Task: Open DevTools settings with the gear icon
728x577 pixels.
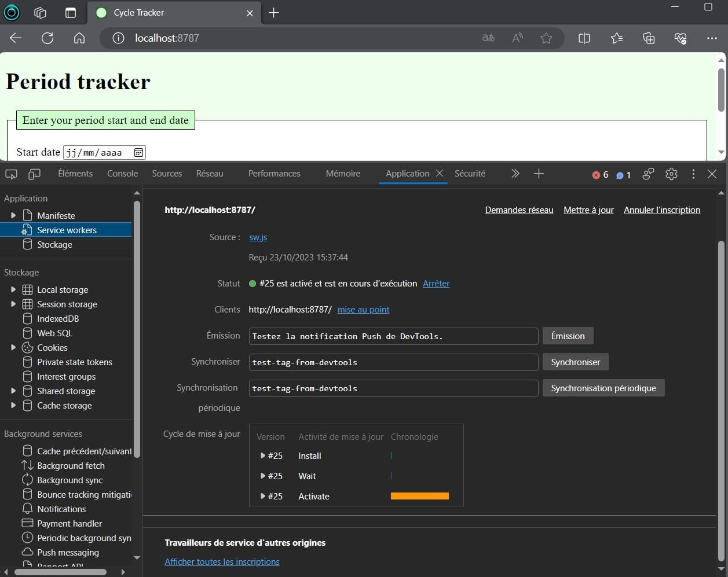Action: [671, 174]
